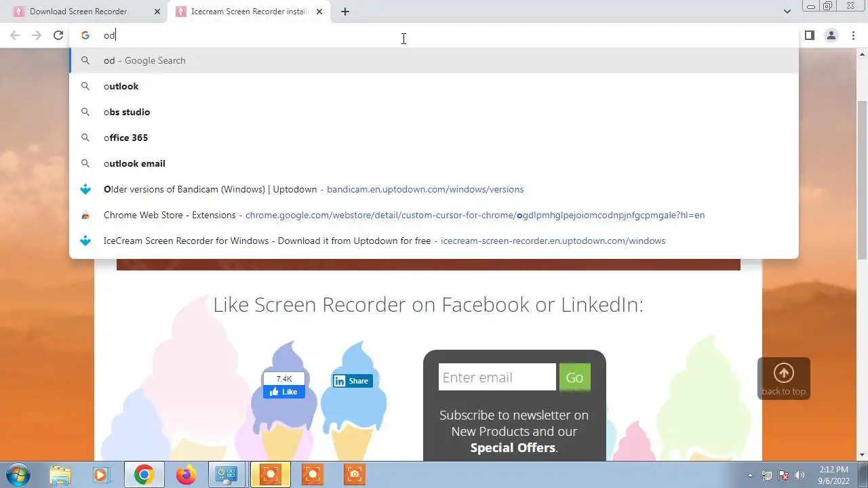
Task: Go back using the back arrow
Action: 15,35
